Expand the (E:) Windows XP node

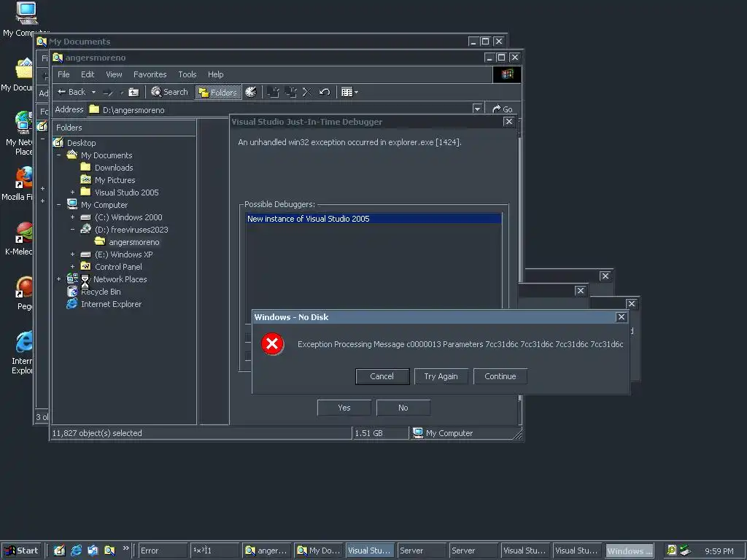[72, 254]
